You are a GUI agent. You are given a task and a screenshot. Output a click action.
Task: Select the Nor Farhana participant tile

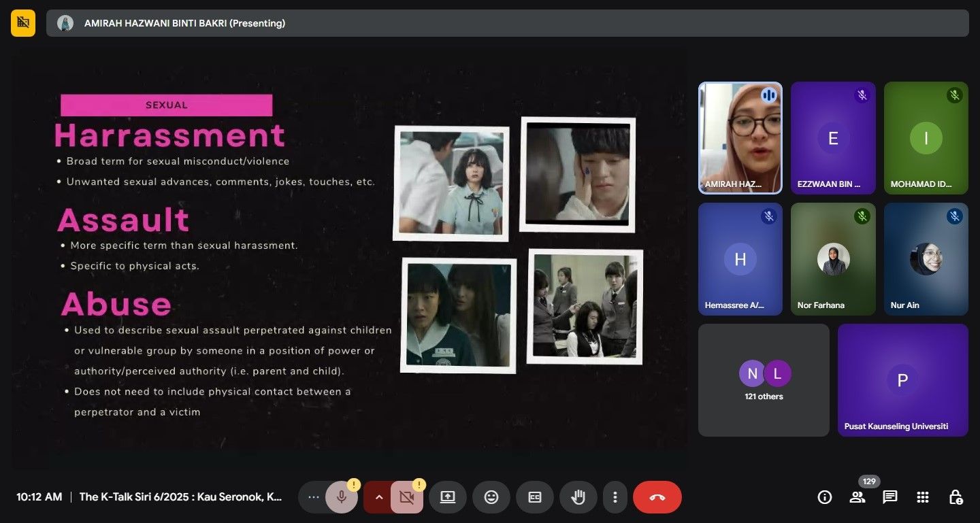tap(833, 259)
